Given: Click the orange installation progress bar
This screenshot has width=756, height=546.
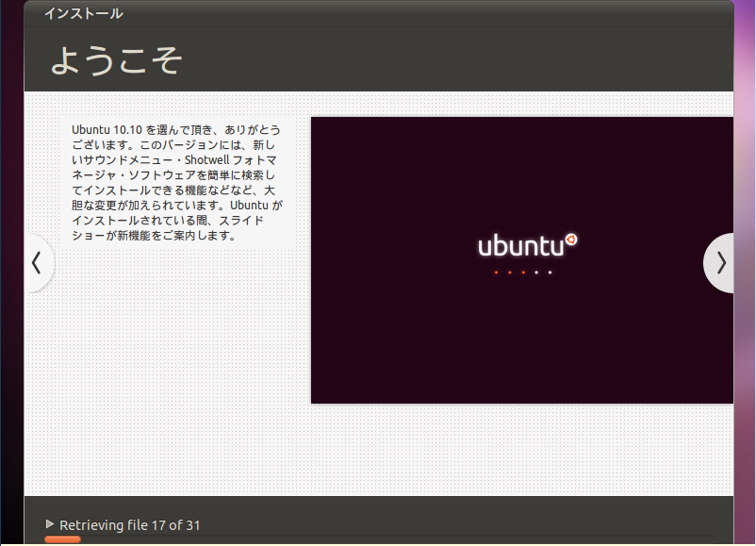Looking at the screenshot, I should click(x=62, y=539).
